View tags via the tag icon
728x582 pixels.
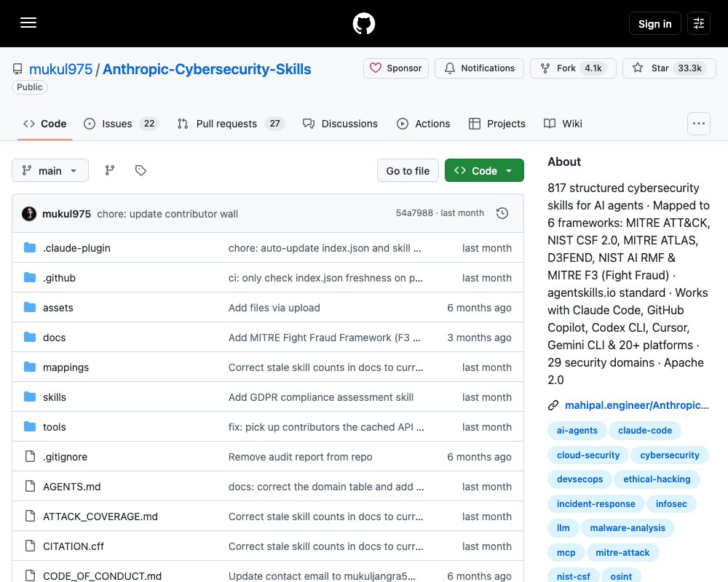(x=141, y=170)
